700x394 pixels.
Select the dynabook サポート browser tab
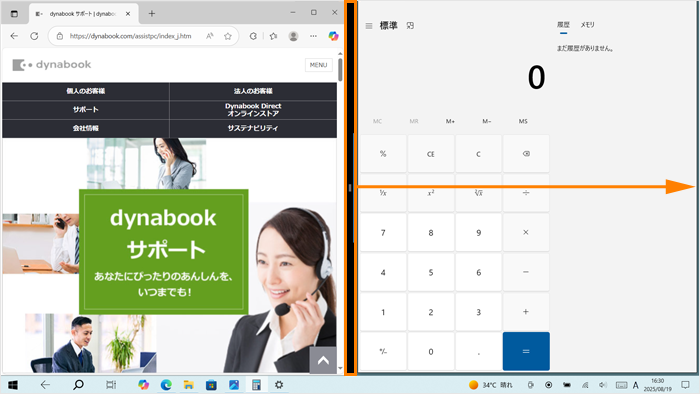[x=83, y=14]
